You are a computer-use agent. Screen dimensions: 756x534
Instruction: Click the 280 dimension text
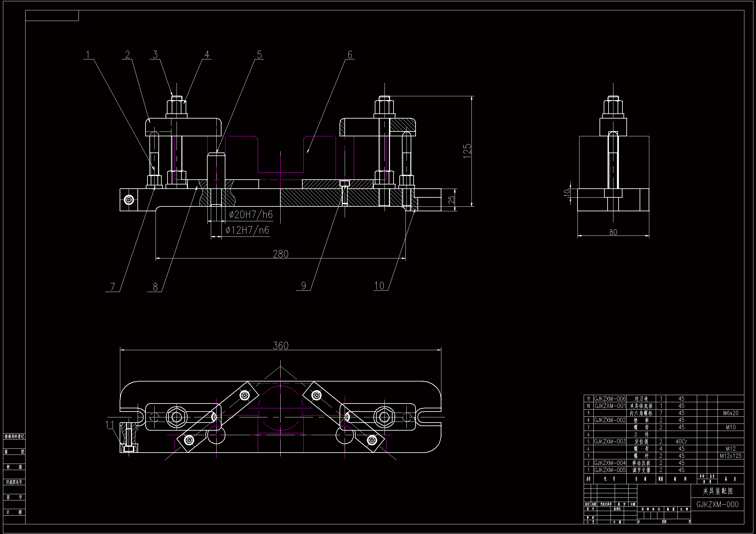pos(281,254)
